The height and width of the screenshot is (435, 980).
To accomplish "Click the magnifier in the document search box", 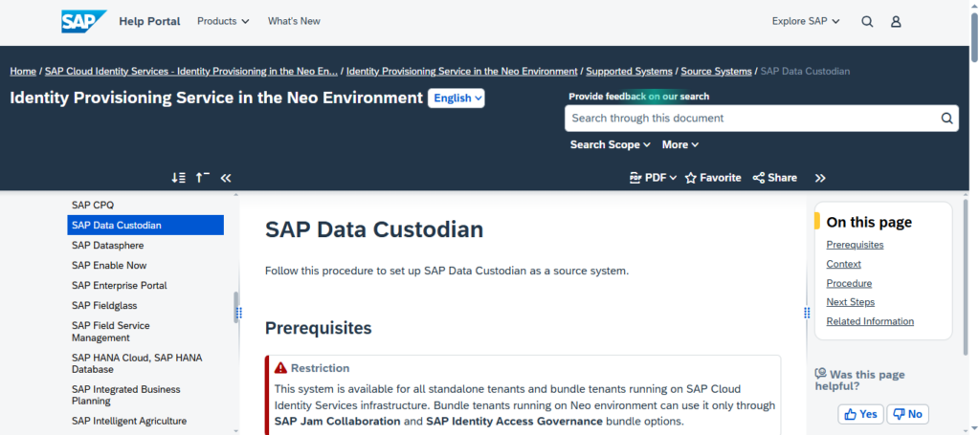I will [947, 118].
